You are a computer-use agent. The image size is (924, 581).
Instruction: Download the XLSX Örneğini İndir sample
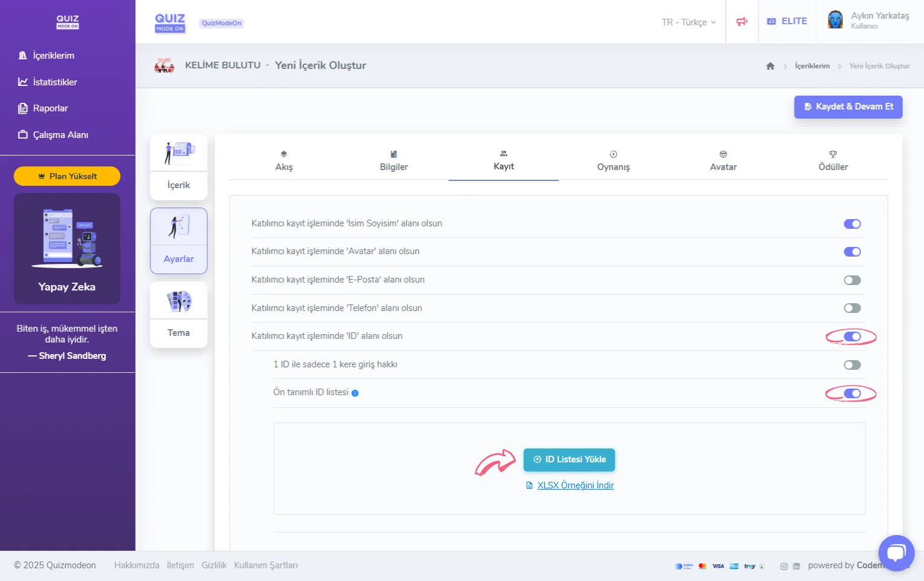(575, 485)
